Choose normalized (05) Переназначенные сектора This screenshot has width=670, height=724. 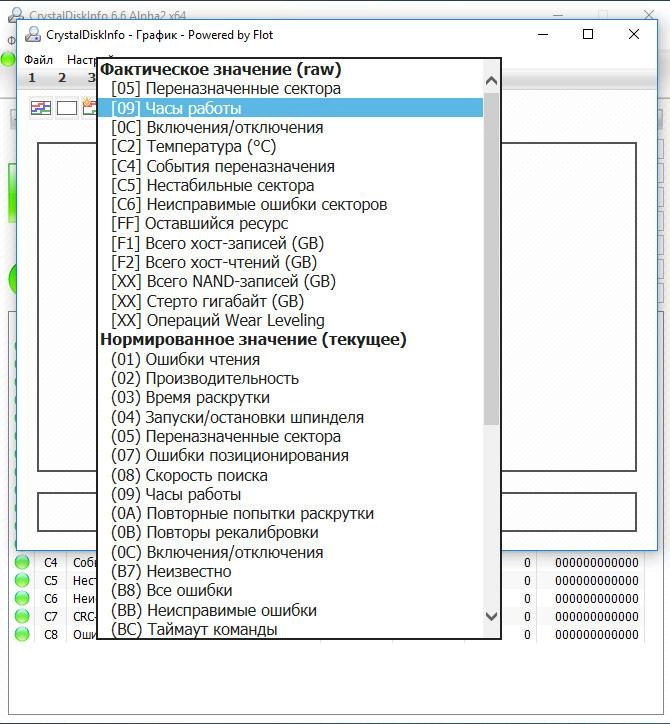[290, 436]
